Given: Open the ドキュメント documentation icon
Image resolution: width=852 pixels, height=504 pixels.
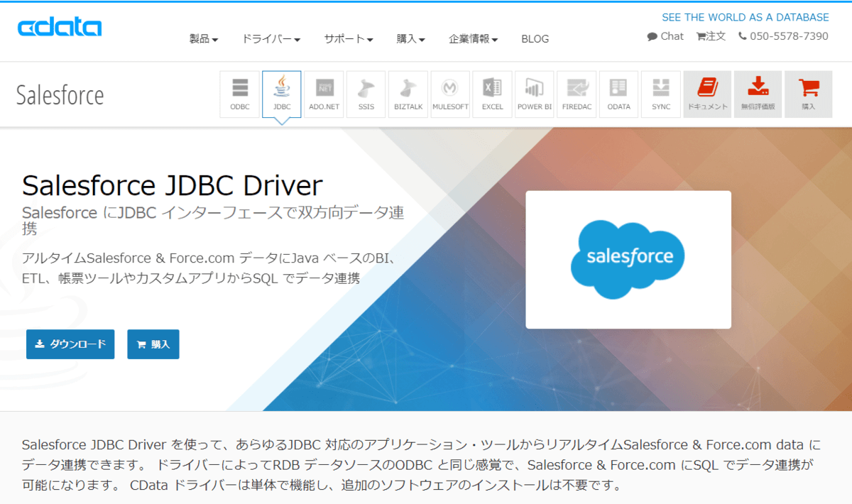Looking at the screenshot, I should (x=707, y=93).
